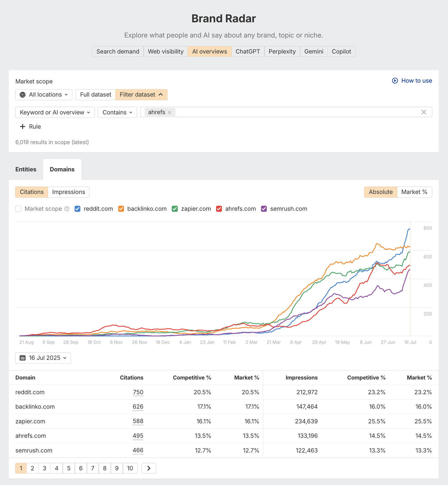Remove the ahrefs keyword tag
This screenshot has width=448, height=485.
click(x=169, y=112)
